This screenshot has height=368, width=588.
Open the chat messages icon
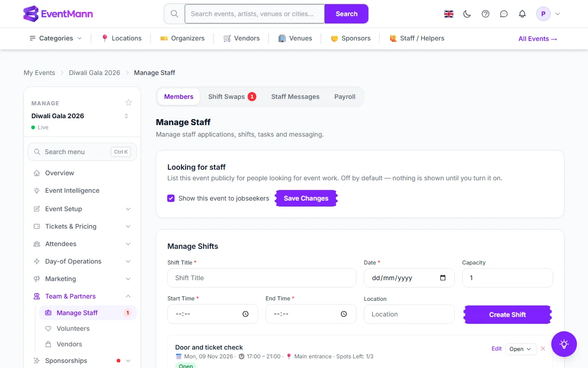coord(504,14)
